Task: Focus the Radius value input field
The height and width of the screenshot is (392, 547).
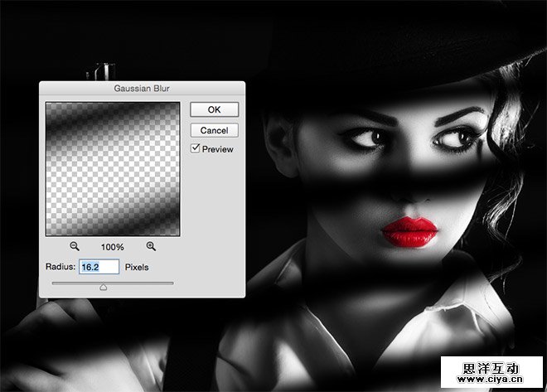Action: (x=99, y=268)
